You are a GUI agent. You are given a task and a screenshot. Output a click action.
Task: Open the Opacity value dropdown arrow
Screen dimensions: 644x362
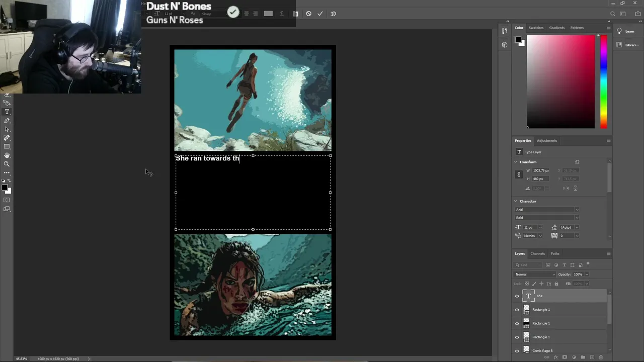tap(586, 275)
